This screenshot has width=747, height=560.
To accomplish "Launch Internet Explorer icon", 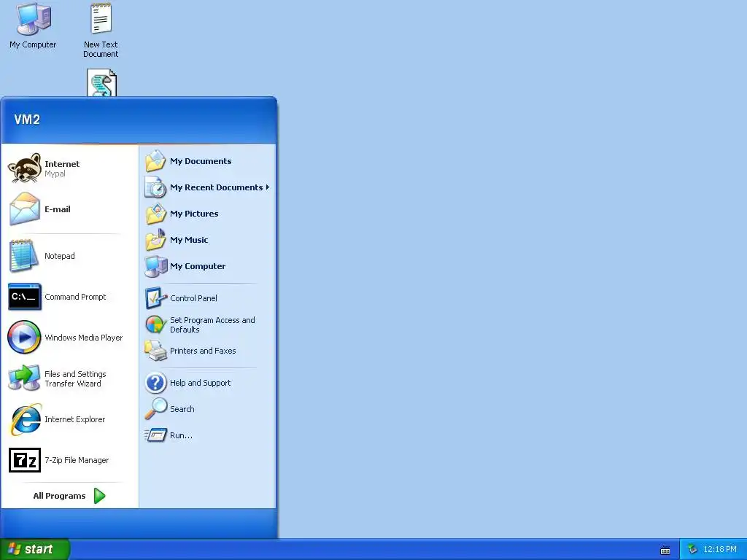I will click(26, 419).
